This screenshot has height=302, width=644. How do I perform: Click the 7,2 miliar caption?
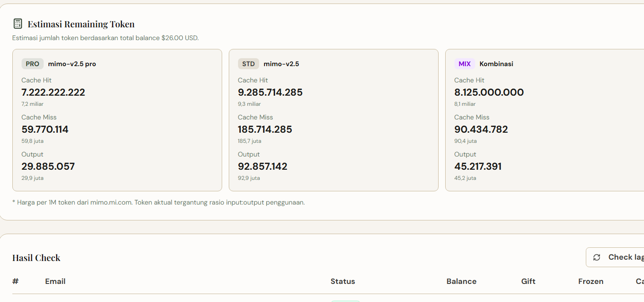tap(33, 104)
